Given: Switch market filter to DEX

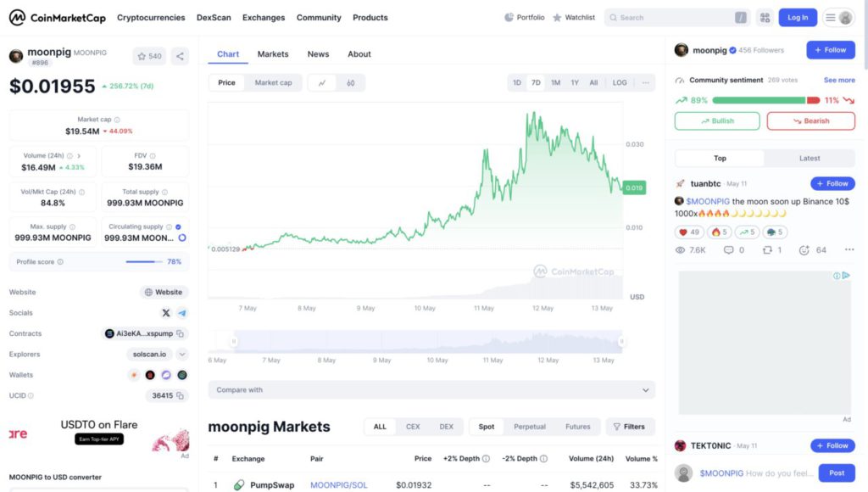Looking at the screenshot, I should click(x=446, y=427).
